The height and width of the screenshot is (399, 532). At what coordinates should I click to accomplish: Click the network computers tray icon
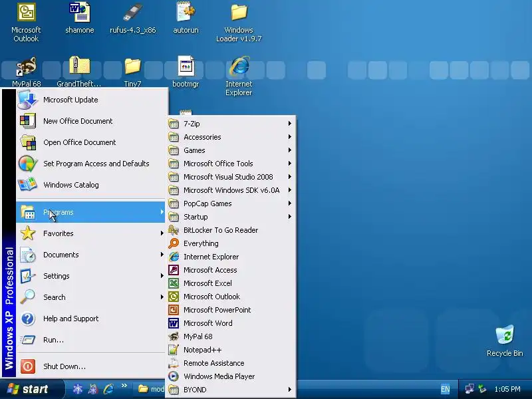(470, 389)
